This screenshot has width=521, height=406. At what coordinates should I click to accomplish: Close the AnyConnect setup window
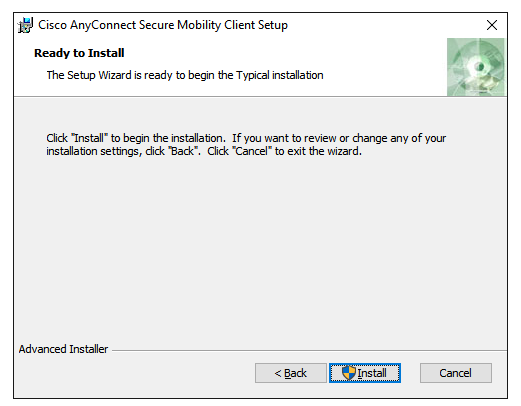point(492,25)
